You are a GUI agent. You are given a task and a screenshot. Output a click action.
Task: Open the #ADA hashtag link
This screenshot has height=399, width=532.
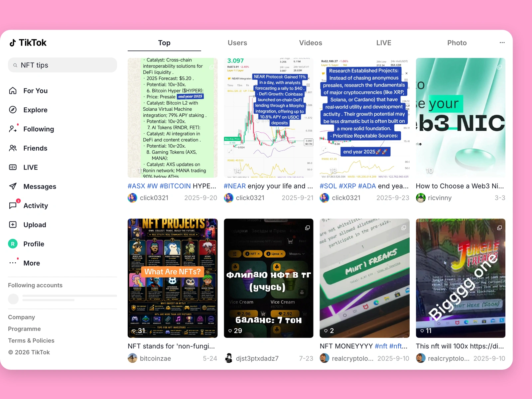367,186
